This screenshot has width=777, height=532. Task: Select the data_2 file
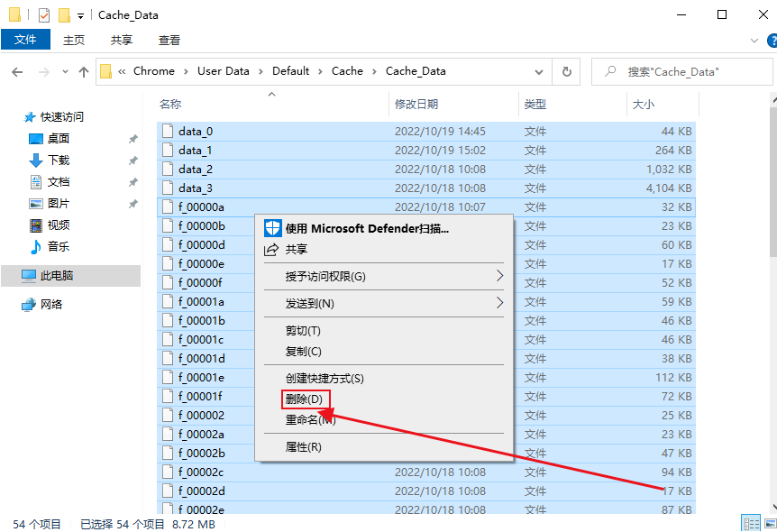[426, 170]
